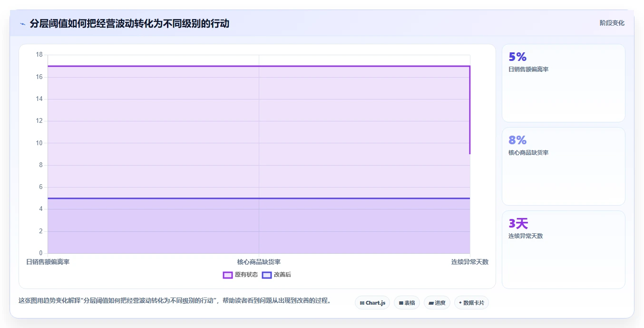Click the star icon in 数据卡片 tag
Viewport: 644px width, 328px height.
[x=460, y=303]
